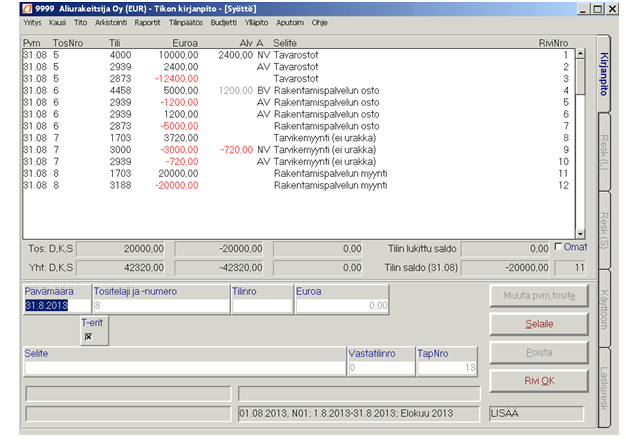
Task: Click the Vastatilinro input field
Action: pos(381,368)
